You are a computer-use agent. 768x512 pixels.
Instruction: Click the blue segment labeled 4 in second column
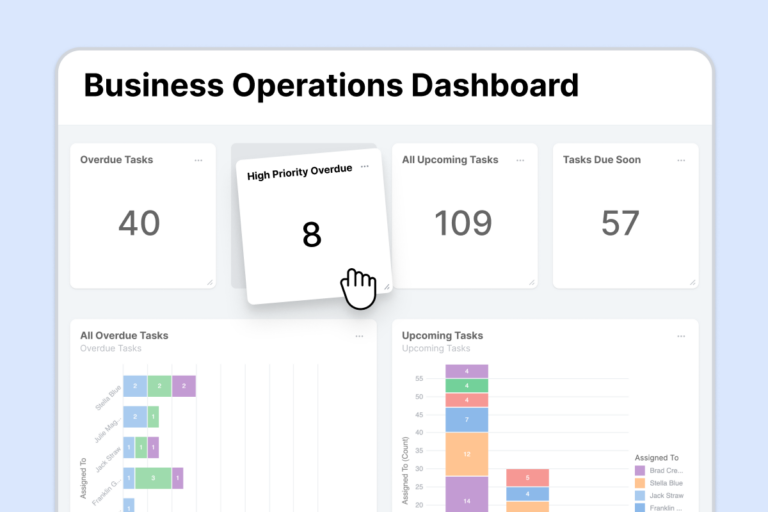[528, 494]
